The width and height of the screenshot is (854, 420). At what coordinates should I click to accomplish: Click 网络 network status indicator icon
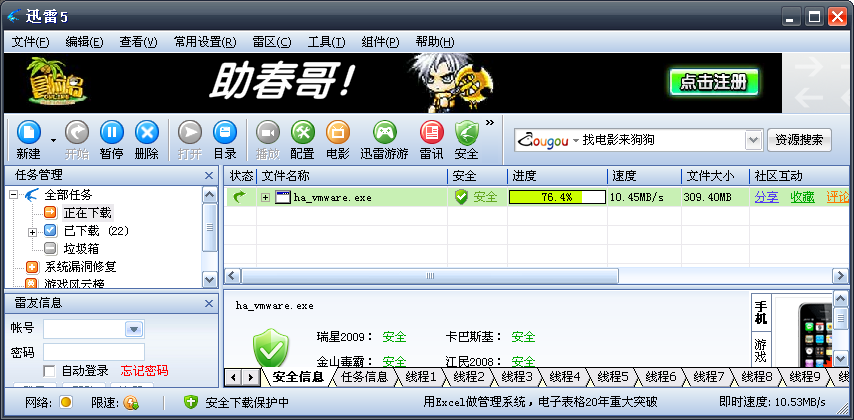pyautogui.click(x=66, y=403)
